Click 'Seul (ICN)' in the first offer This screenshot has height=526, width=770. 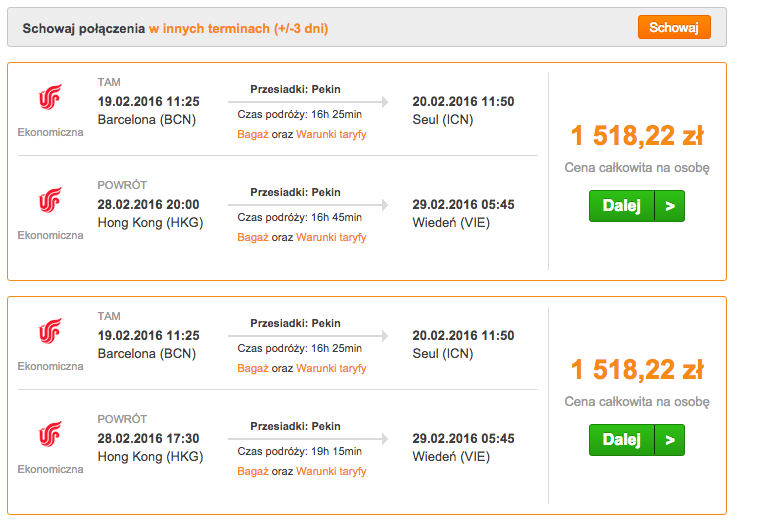click(442, 120)
